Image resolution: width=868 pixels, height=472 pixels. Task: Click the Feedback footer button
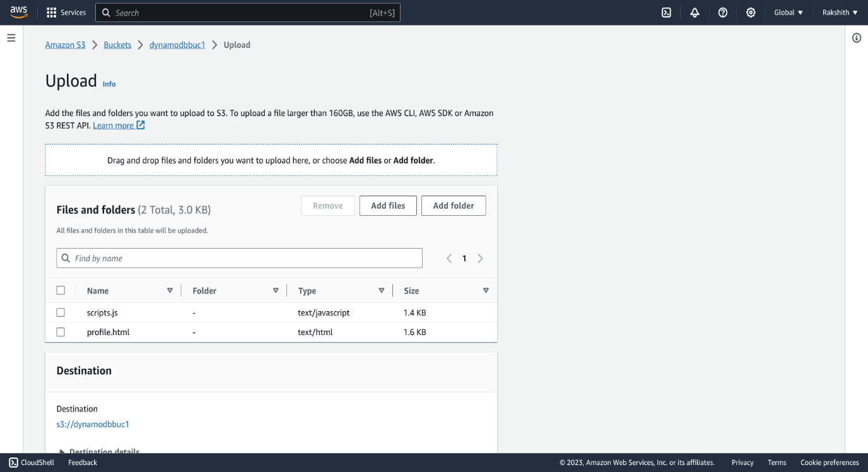coord(83,463)
